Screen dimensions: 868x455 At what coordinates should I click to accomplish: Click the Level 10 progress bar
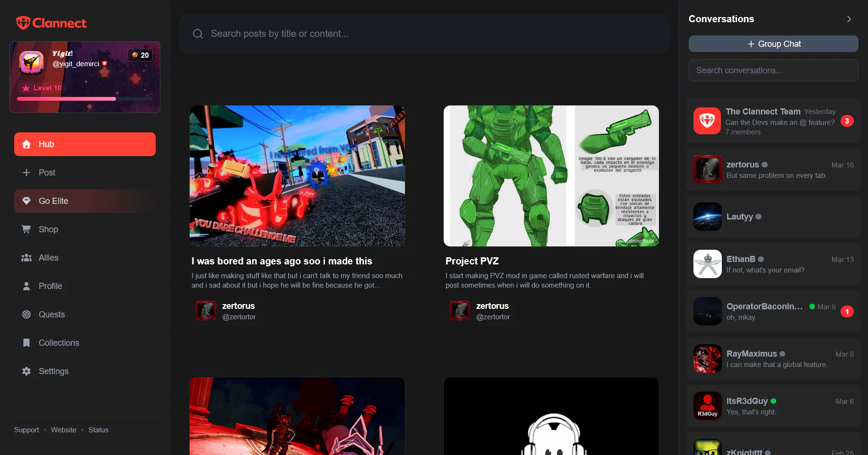point(85,99)
